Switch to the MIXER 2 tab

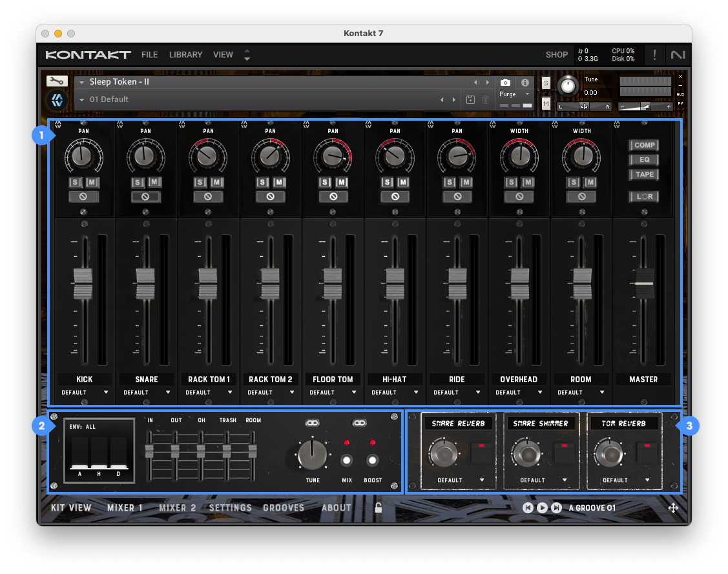177,508
